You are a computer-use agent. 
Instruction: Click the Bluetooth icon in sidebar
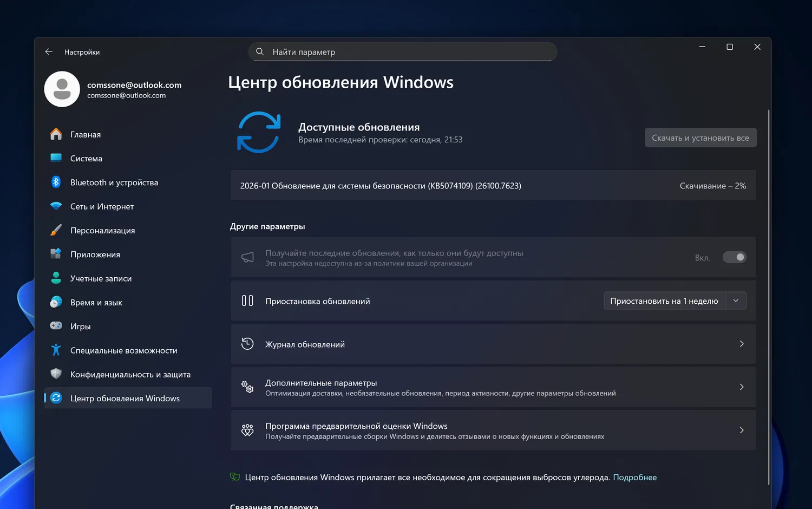[x=56, y=182]
